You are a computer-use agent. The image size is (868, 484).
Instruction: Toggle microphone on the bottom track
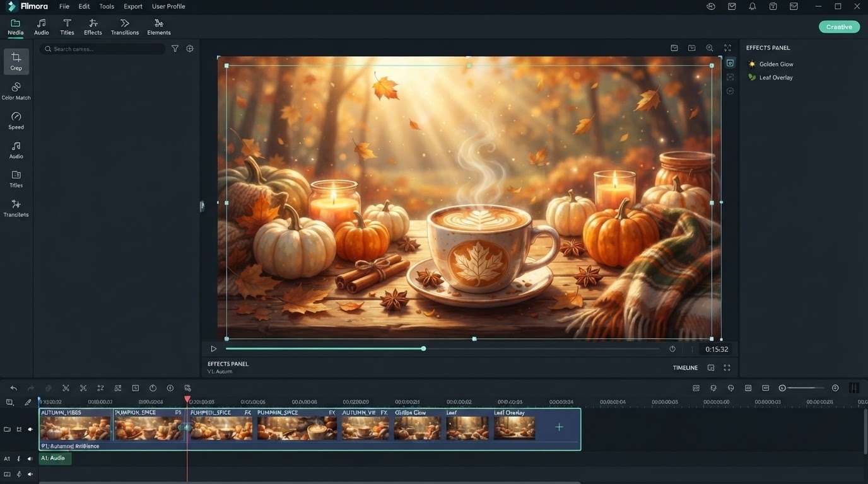point(19,475)
